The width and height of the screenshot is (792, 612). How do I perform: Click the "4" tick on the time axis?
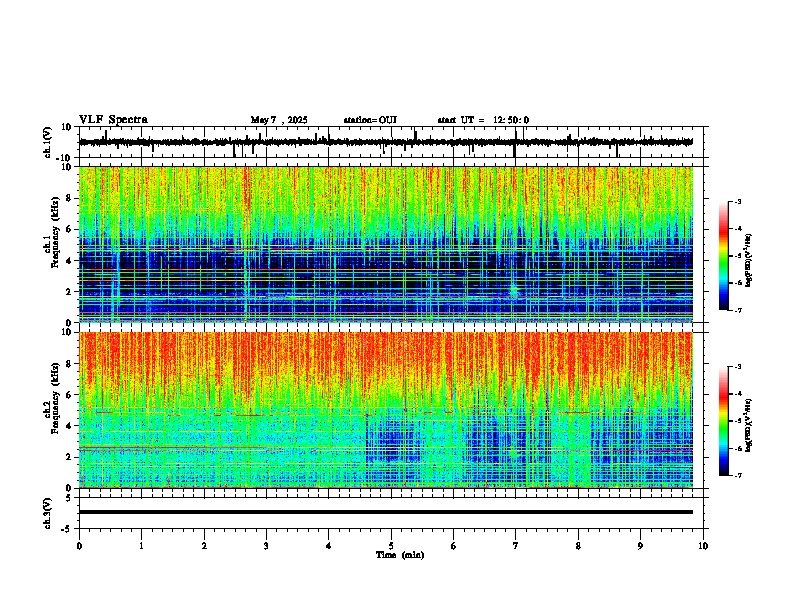[x=329, y=546]
